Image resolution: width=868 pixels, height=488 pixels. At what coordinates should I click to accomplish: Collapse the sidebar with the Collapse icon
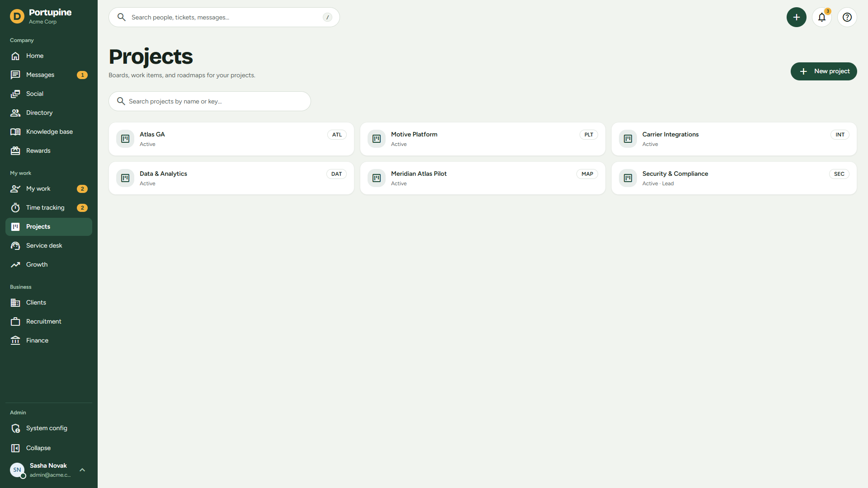click(x=15, y=448)
